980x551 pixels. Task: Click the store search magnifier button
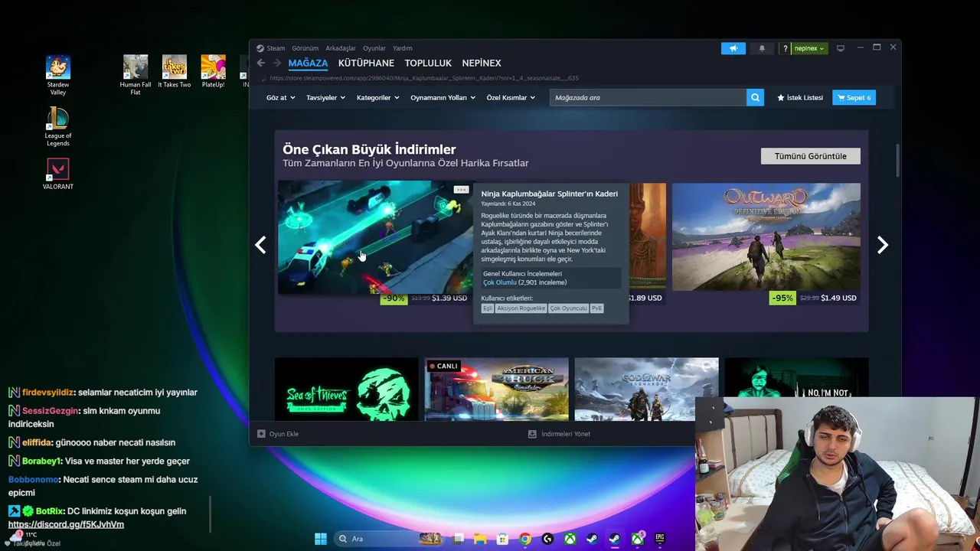(x=755, y=97)
